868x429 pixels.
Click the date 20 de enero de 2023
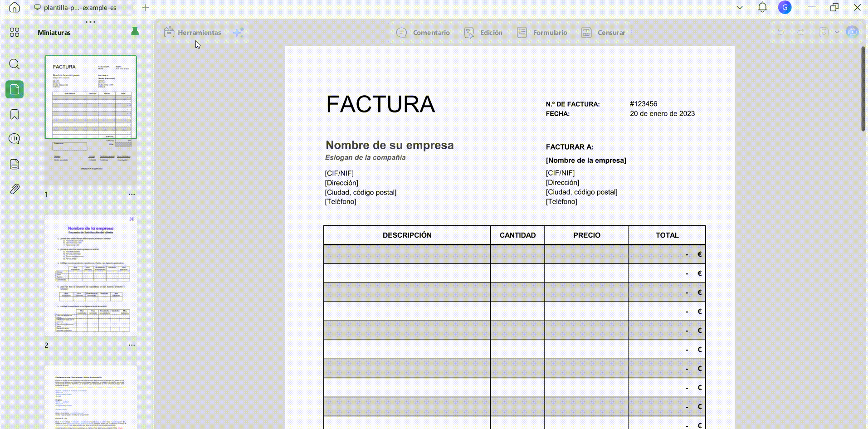tap(662, 113)
